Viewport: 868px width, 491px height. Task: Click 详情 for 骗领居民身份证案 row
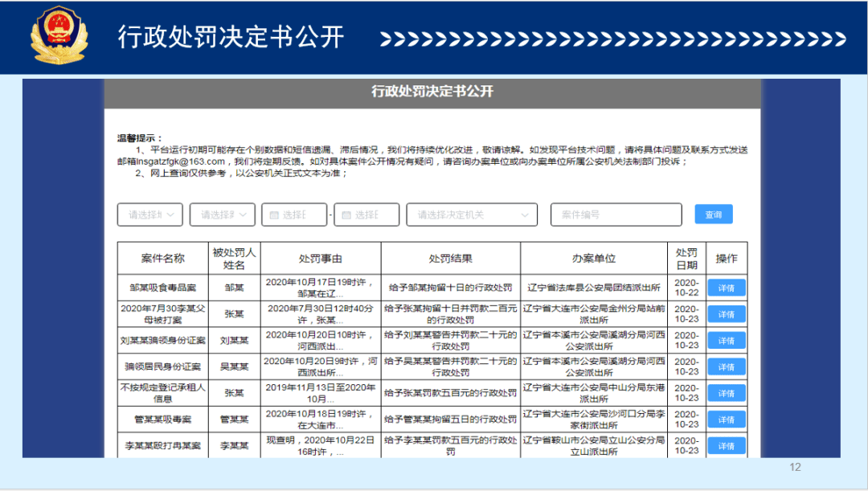(x=726, y=366)
